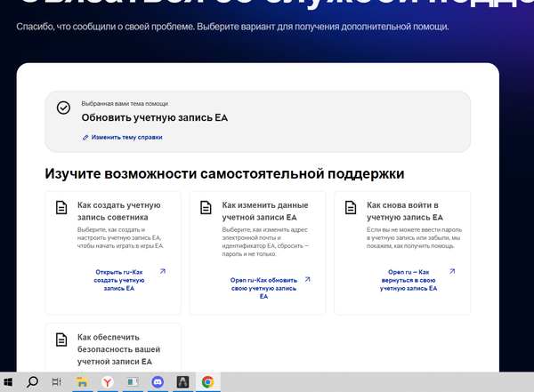534x392 pixels.
Task: Click the external-link arrow beside Открыть ru-Как создать учетную запись EA
Action: coord(163,271)
